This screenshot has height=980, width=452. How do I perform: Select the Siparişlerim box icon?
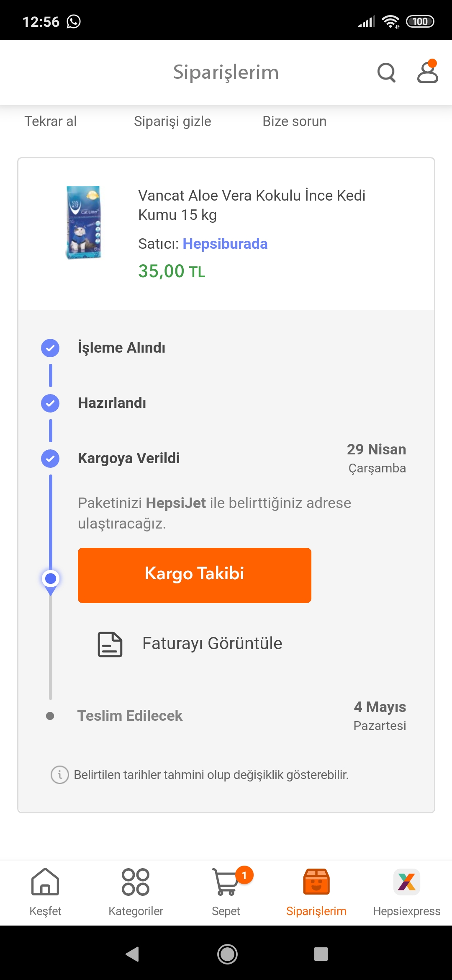(x=316, y=881)
